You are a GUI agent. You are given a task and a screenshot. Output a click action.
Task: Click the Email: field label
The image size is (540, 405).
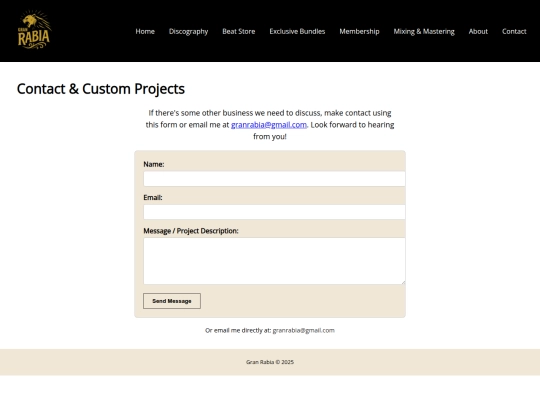153,197
